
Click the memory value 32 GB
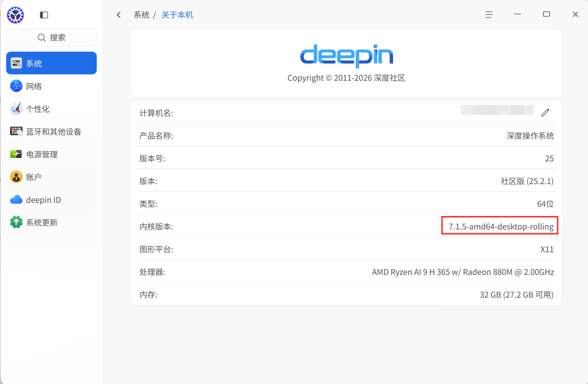[517, 295]
